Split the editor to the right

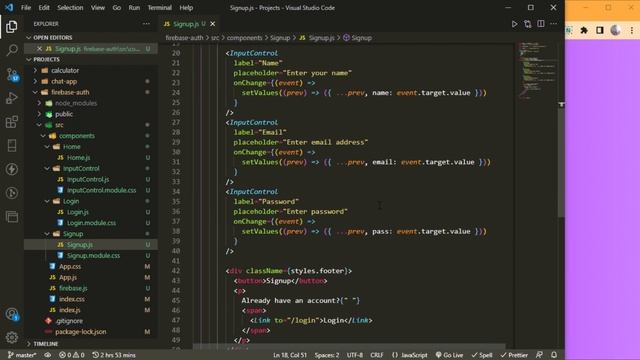point(540,24)
